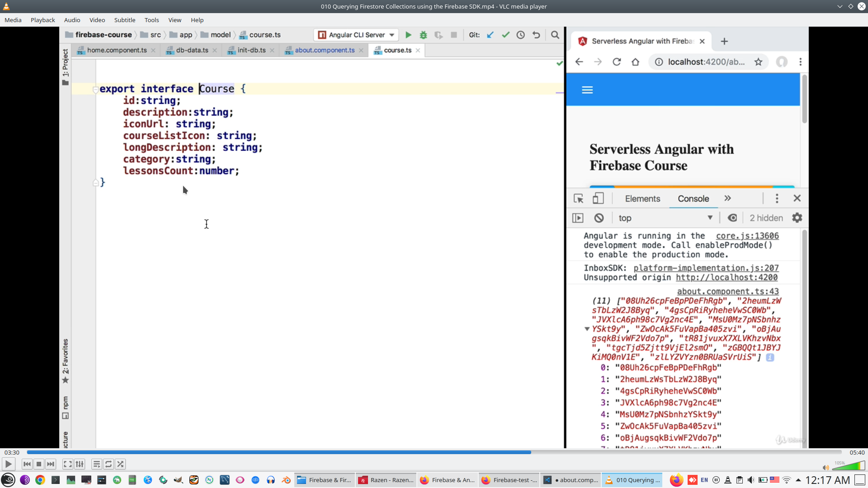868x488 pixels.
Task: Open the Audio menu
Action: [x=72, y=20]
